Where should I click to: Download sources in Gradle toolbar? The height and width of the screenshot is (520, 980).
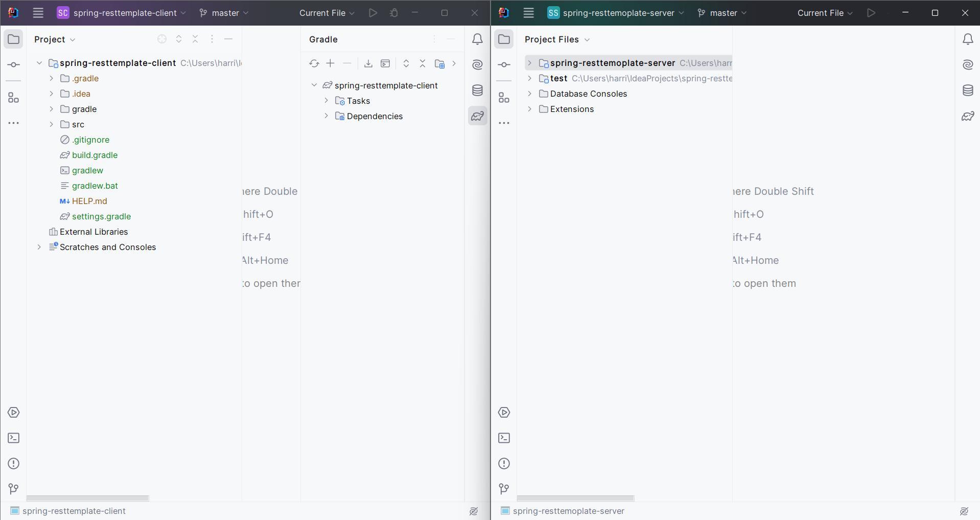pyautogui.click(x=368, y=63)
